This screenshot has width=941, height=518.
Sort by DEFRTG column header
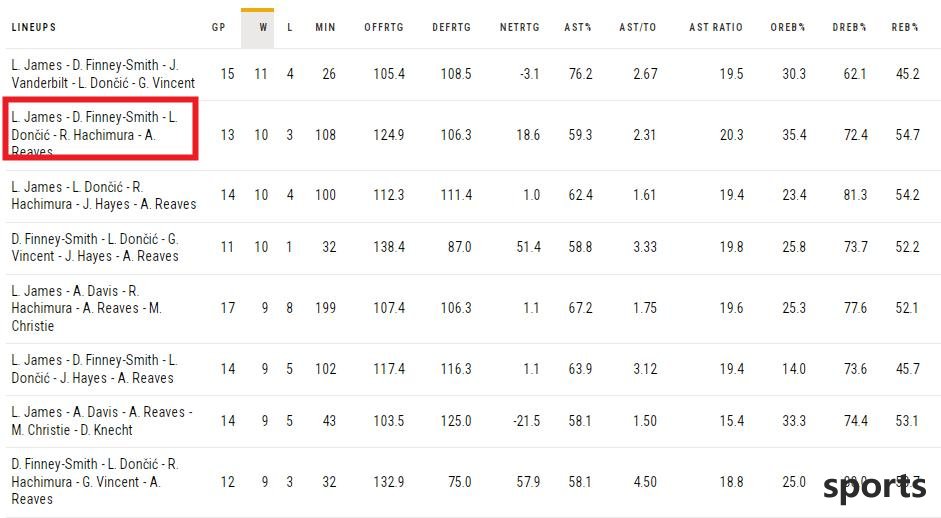coord(451,28)
